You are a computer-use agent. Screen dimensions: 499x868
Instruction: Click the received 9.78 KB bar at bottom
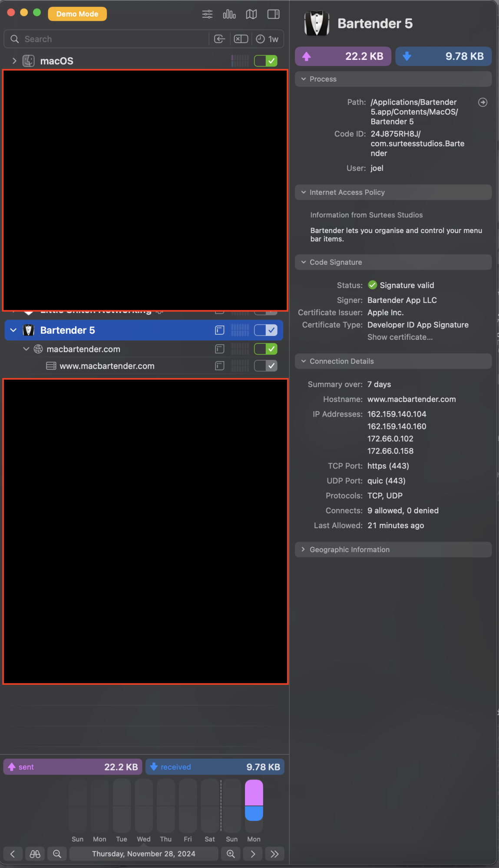(215, 767)
